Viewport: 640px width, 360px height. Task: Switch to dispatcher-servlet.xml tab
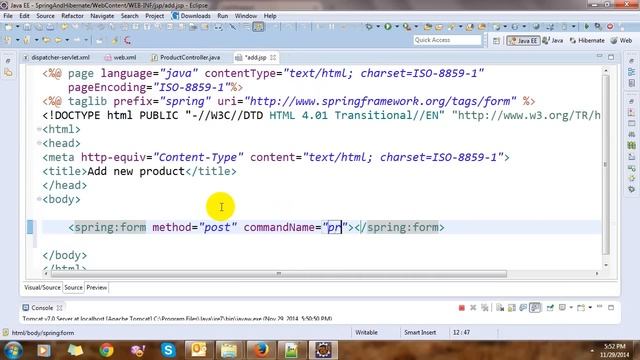[x=56, y=58]
